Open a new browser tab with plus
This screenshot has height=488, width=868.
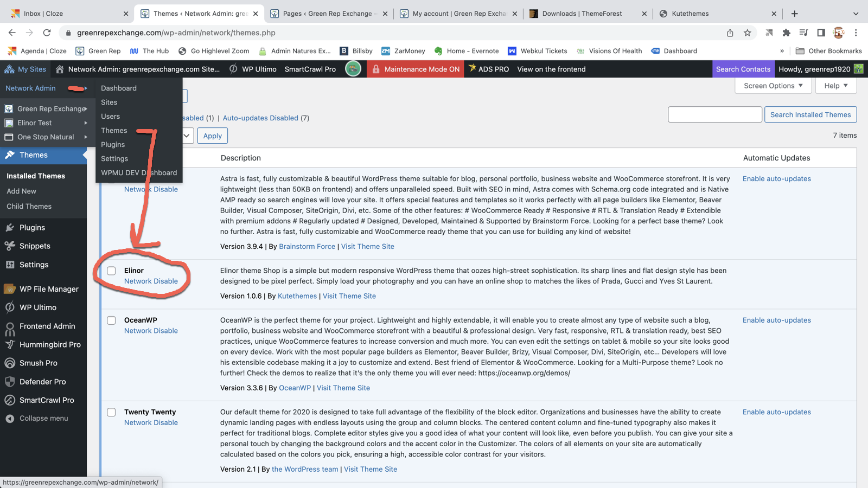[x=794, y=14]
